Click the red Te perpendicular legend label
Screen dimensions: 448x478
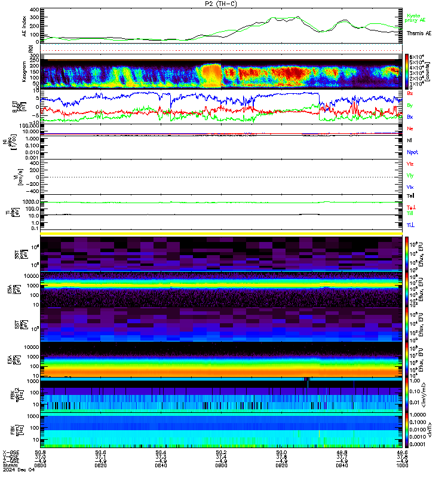(x=411, y=207)
